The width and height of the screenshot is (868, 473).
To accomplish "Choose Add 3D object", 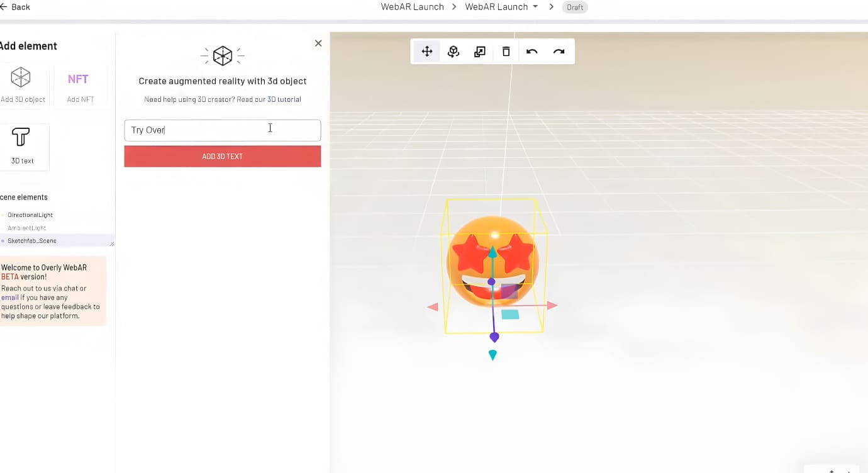I will (21, 86).
